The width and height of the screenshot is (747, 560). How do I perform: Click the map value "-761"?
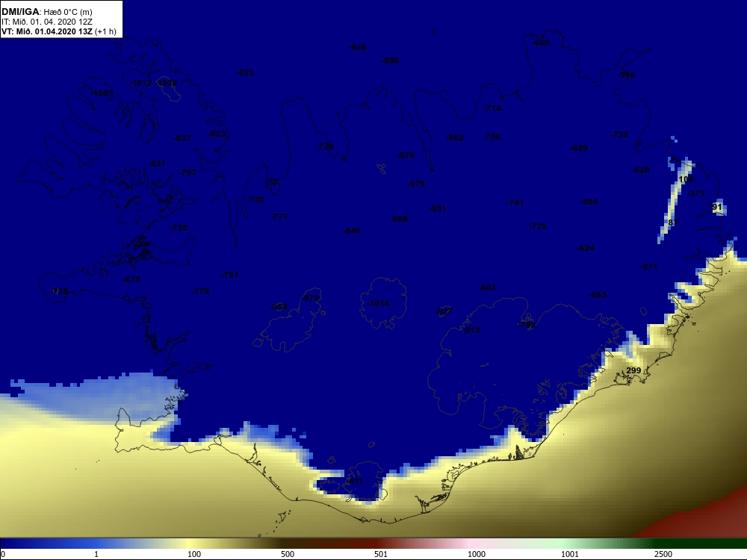click(229, 275)
